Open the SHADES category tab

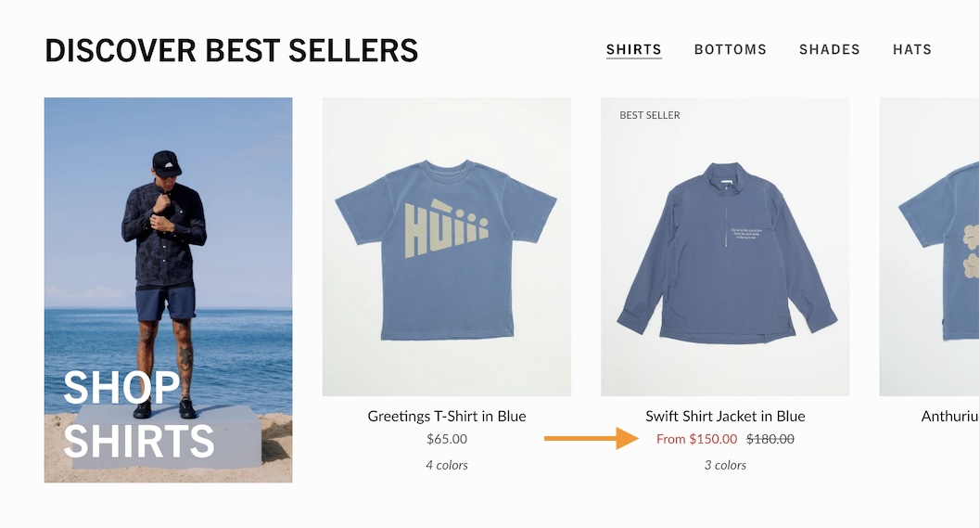pyautogui.click(x=829, y=49)
